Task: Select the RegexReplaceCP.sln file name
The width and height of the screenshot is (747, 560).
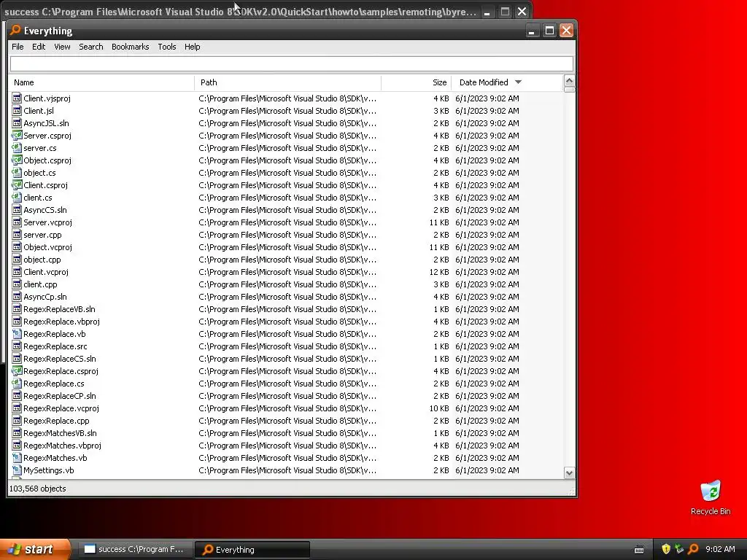Action: (x=60, y=396)
